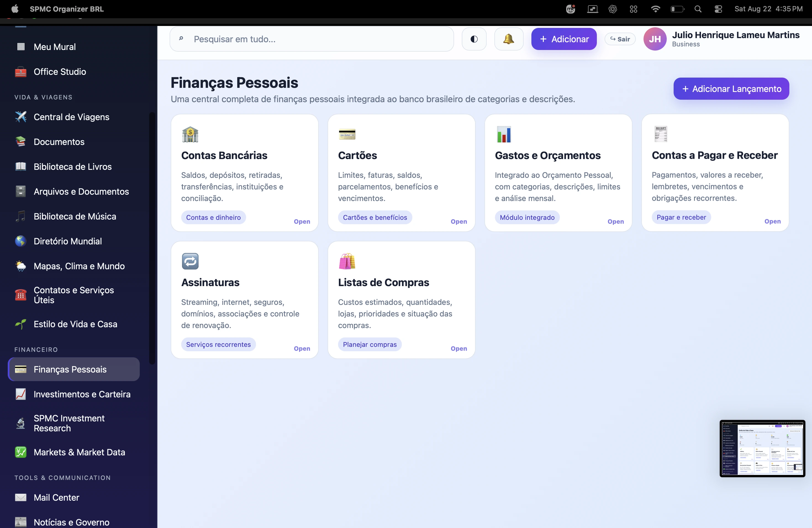Open the Contas Bancárias card via Open
Viewport: 812px width, 528px height.
pos(302,222)
